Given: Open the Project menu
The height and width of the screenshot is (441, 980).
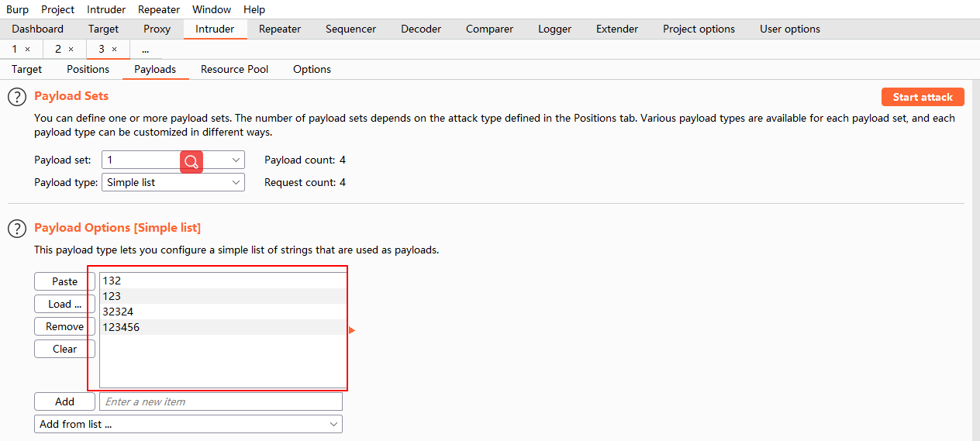Looking at the screenshot, I should [58, 9].
